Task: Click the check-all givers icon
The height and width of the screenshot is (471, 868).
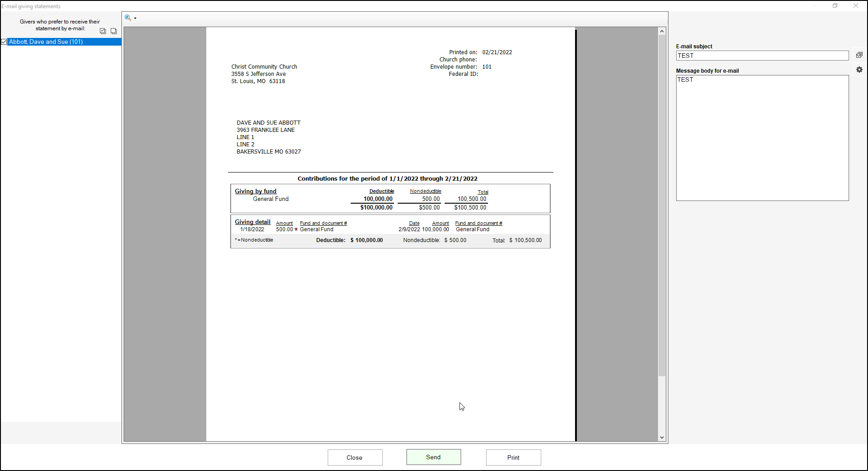Action: [x=103, y=31]
